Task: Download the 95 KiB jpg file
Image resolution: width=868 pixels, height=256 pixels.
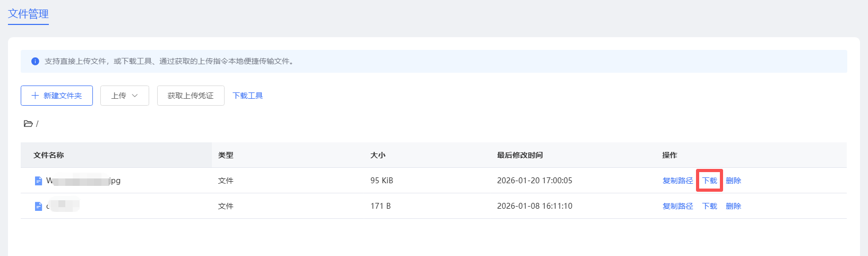Action: [709, 181]
